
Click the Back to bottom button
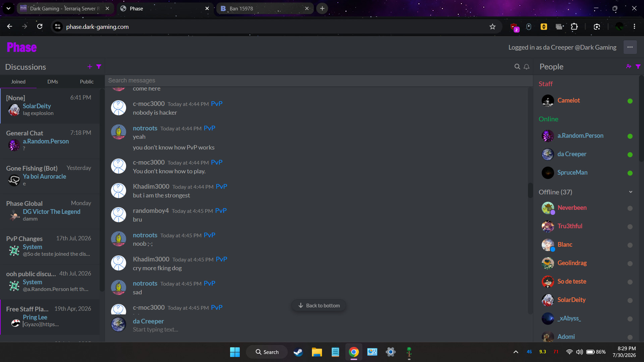319,305
